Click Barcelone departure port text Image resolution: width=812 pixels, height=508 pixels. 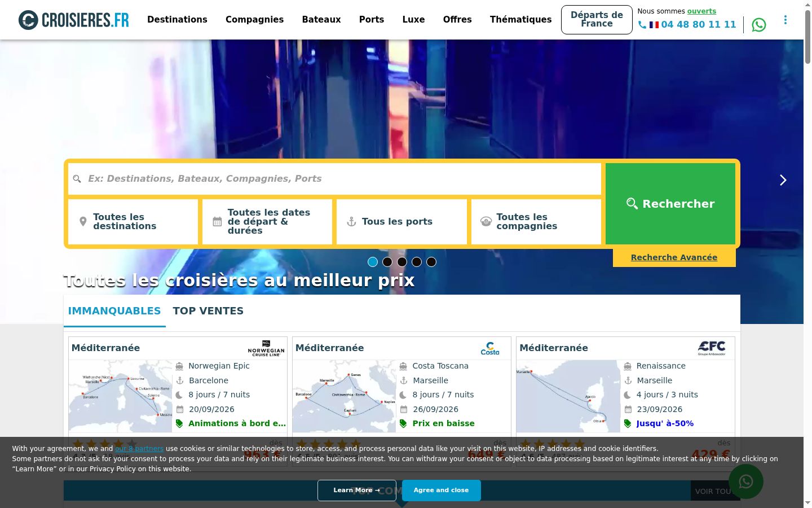[x=209, y=380]
